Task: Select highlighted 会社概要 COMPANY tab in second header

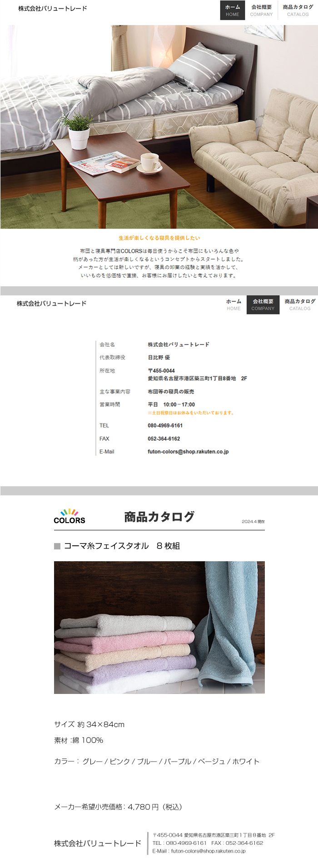Action: 263,304
